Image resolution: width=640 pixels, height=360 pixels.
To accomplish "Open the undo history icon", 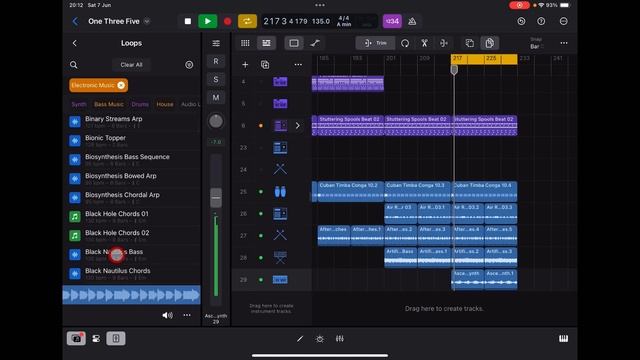I will [521, 21].
